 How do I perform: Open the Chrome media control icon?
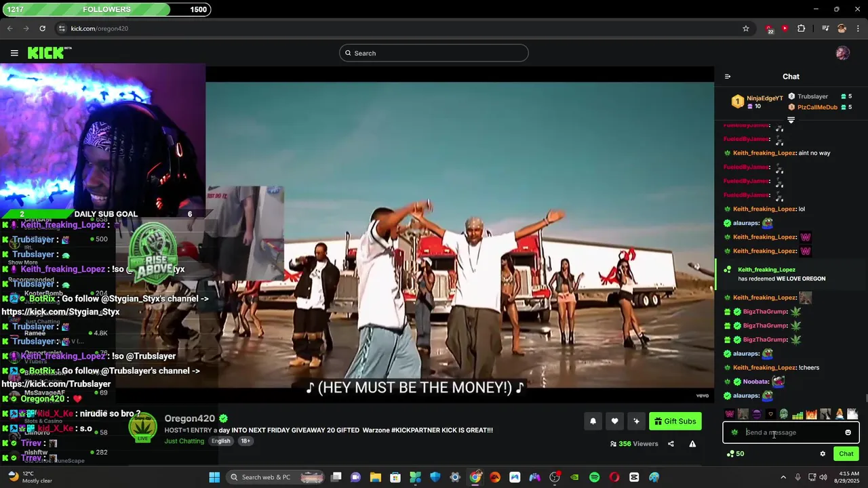(825, 28)
